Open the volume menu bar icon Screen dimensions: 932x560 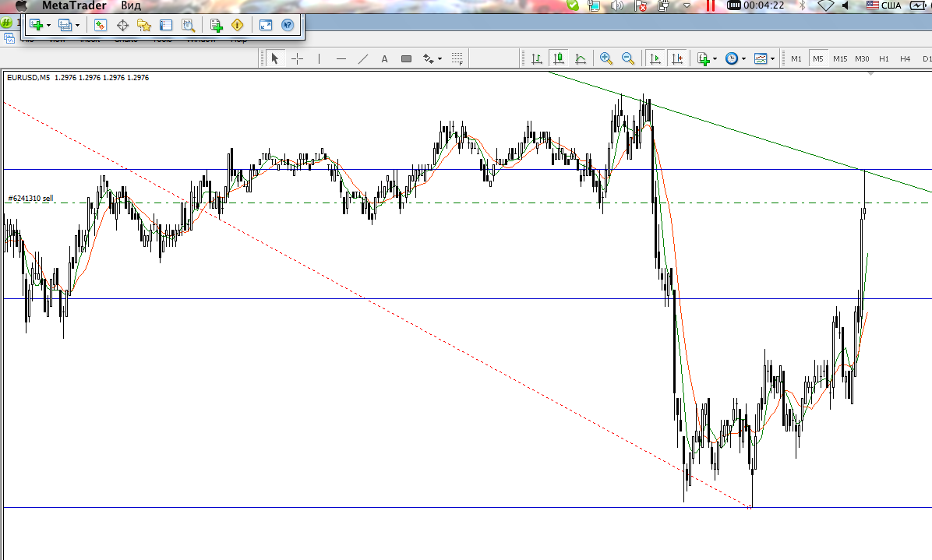[x=617, y=5]
